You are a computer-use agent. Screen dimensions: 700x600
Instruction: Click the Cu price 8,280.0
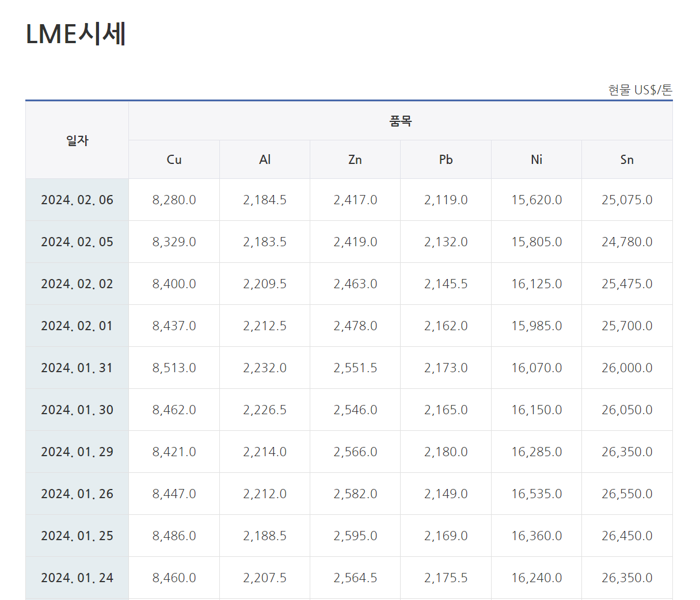tap(174, 200)
